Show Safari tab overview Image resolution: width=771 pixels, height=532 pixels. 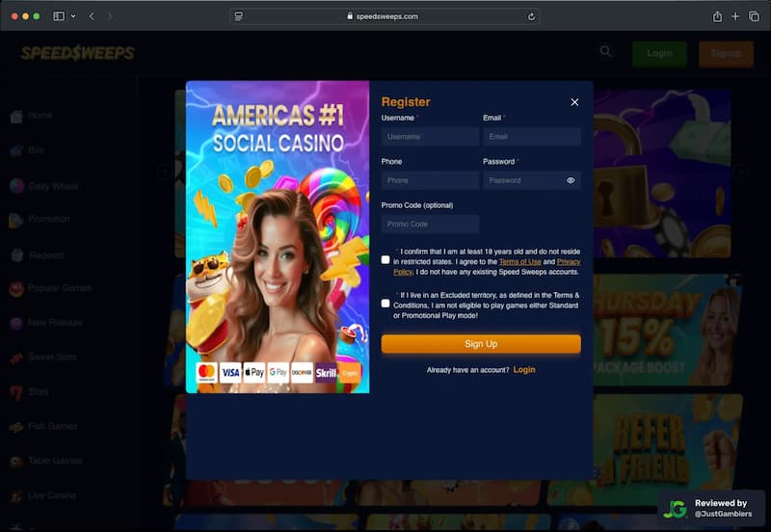[x=755, y=16]
